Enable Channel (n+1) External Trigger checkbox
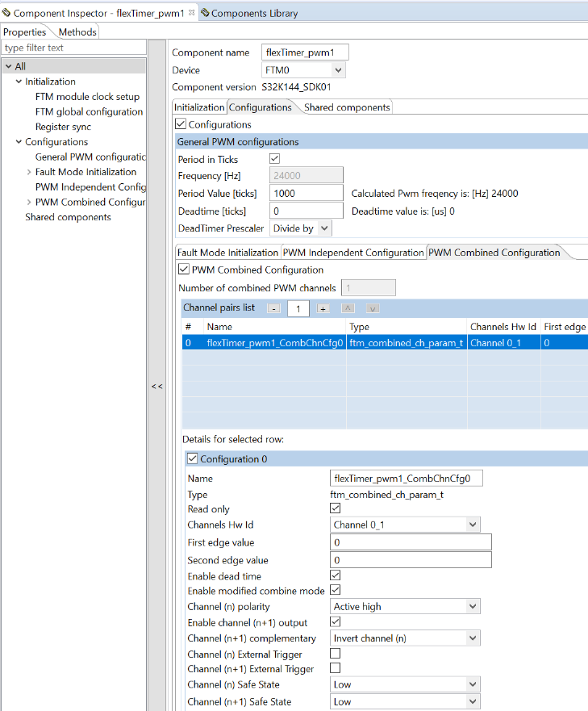The width and height of the screenshot is (588, 711). coord(335,668)
